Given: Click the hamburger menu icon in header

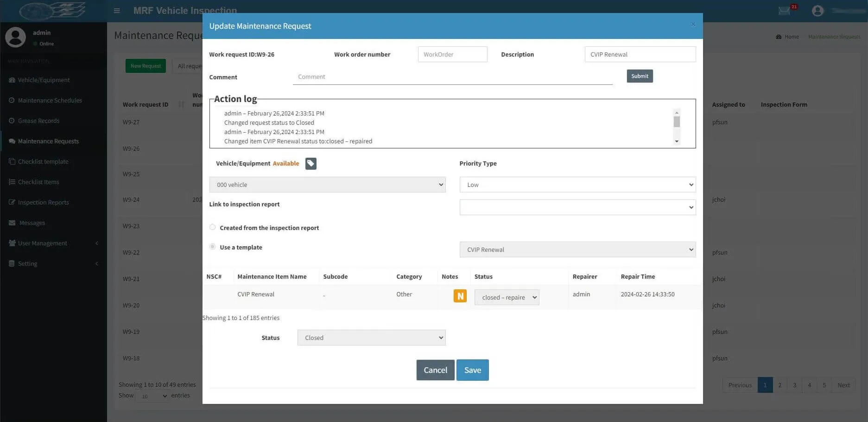Looking at the screenshot, I should coord(117,10).
